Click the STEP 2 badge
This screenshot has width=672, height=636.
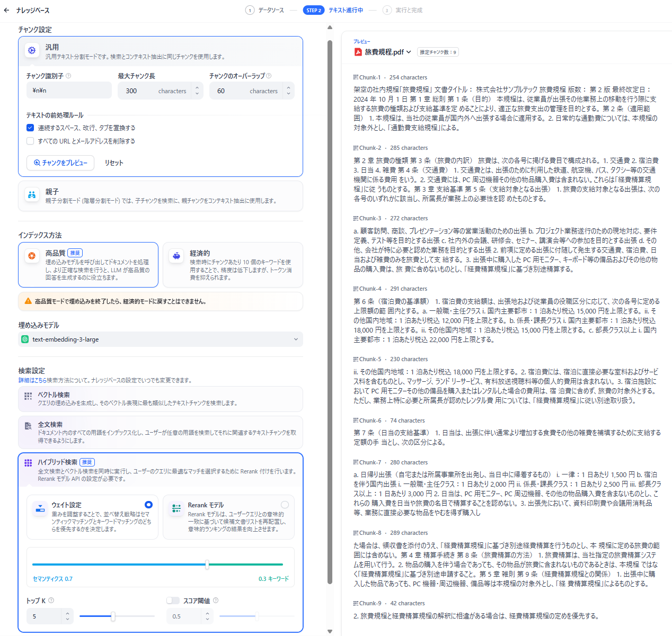coord(314,10)
